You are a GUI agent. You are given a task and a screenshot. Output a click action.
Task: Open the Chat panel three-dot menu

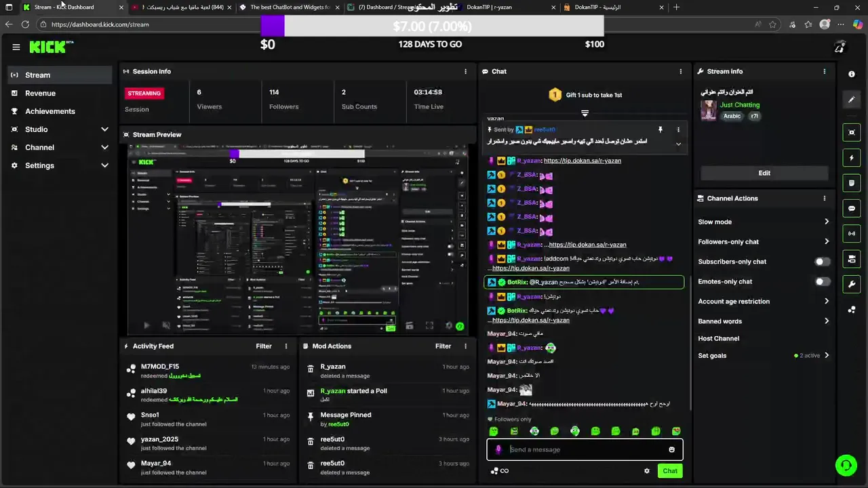click(681, 71)
